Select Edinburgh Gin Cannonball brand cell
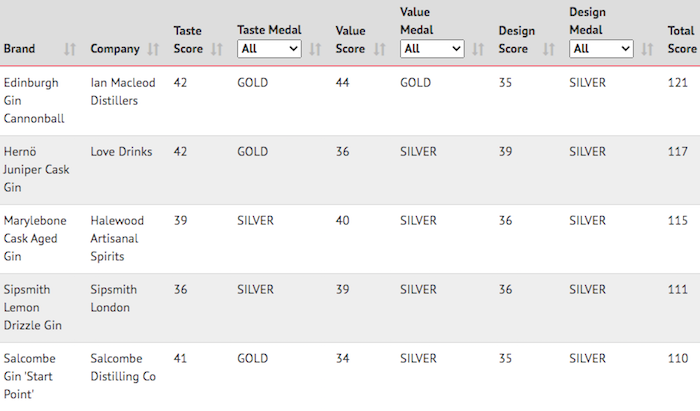The width and height of the screenshot is (700, 411). coord(34,100)
